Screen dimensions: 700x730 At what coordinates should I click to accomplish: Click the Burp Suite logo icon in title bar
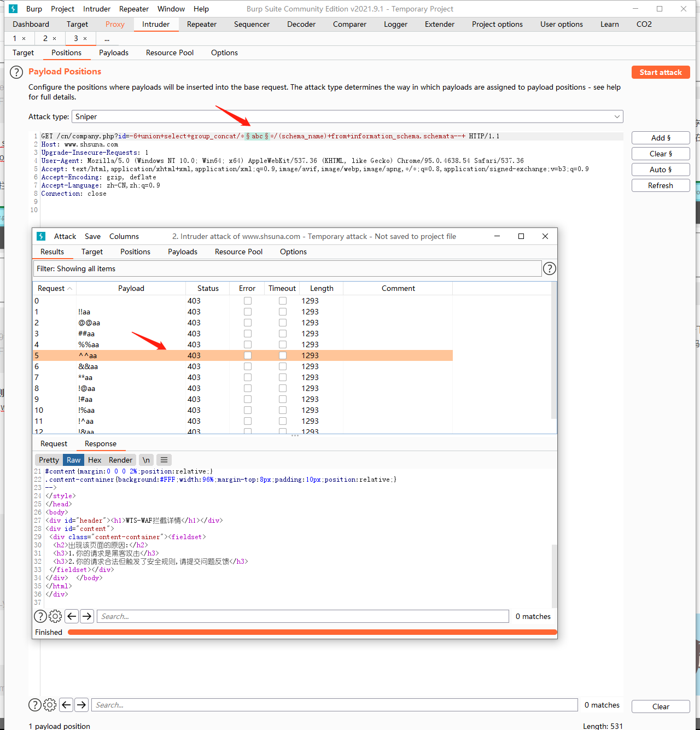pyautogui.click(x=13, y=9)
